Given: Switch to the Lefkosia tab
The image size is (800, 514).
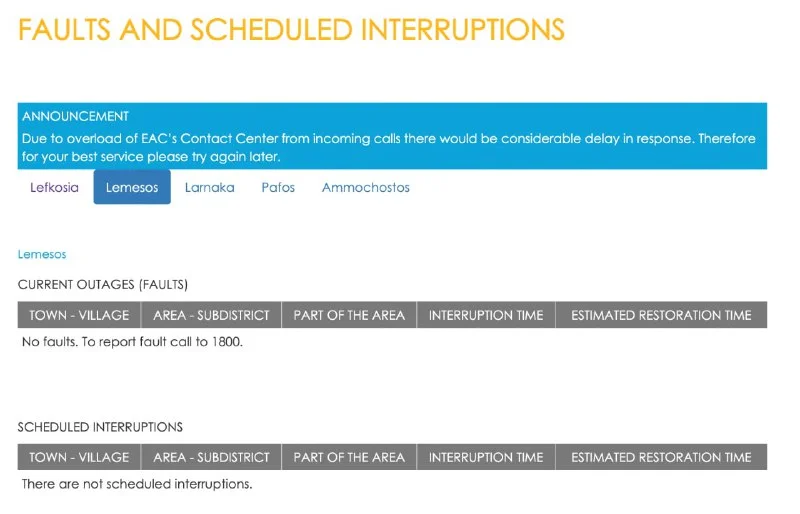Looking at the screenshot, I should [54, 187].
